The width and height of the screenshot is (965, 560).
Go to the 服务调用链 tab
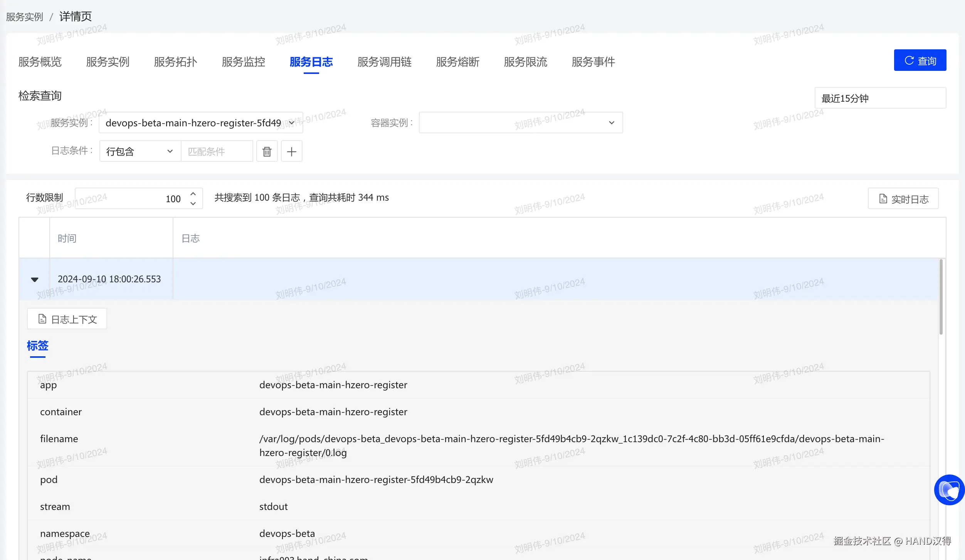tap(384, 62)
